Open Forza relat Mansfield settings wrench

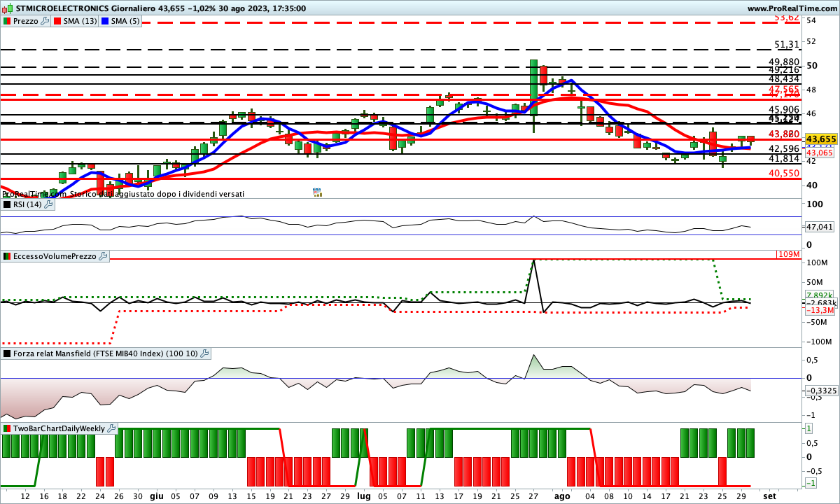tap(204, 353)
